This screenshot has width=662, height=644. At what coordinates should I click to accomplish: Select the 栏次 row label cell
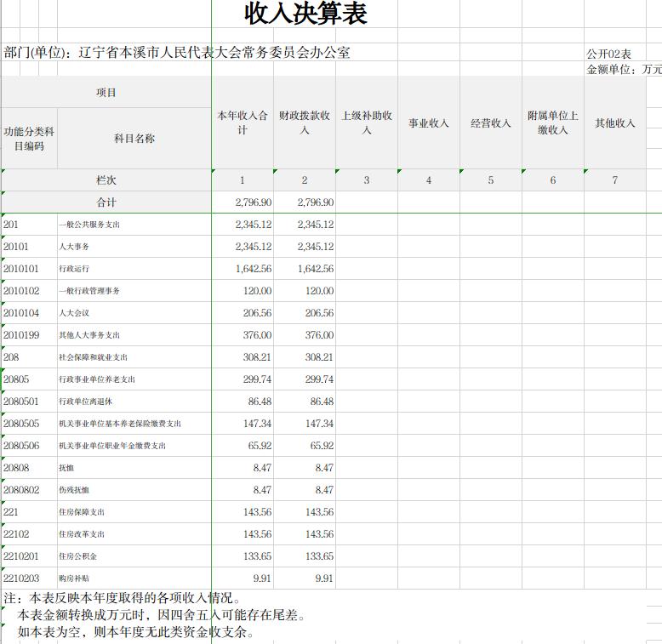pyautogui.click(x=106, y=180)
